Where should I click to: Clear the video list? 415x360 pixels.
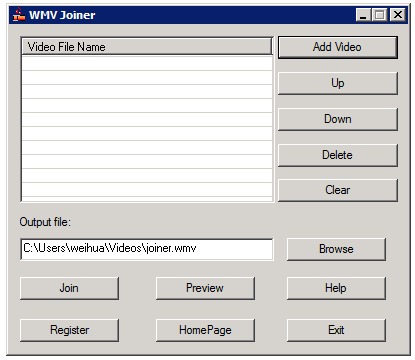(x=338, y=190)
